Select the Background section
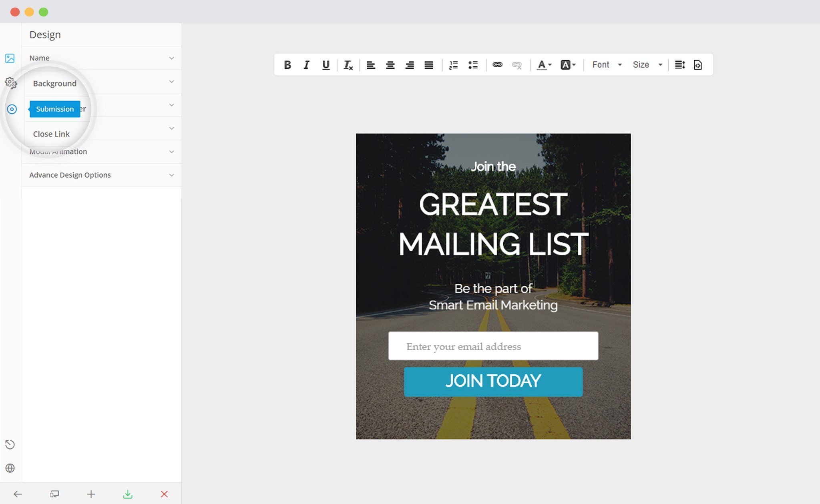This screenshot has width=820, height=504. pyautogui.click(x=55, y=83)
